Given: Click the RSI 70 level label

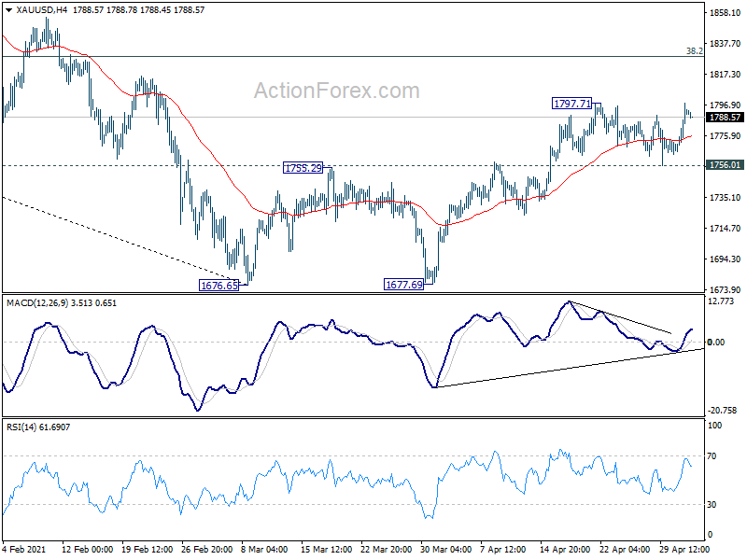Looking at the screenshot, I should click(x=712, y=456).
